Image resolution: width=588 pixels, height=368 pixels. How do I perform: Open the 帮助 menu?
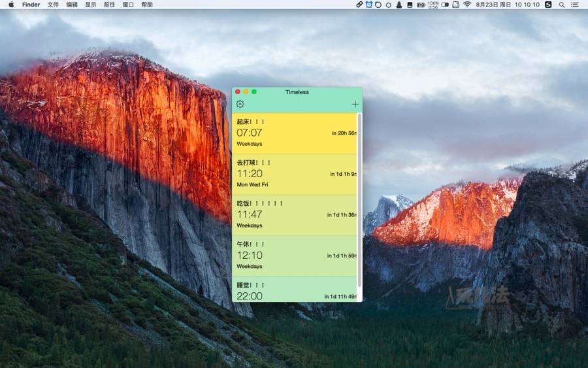pyautogui.click(x=147, y=5)
